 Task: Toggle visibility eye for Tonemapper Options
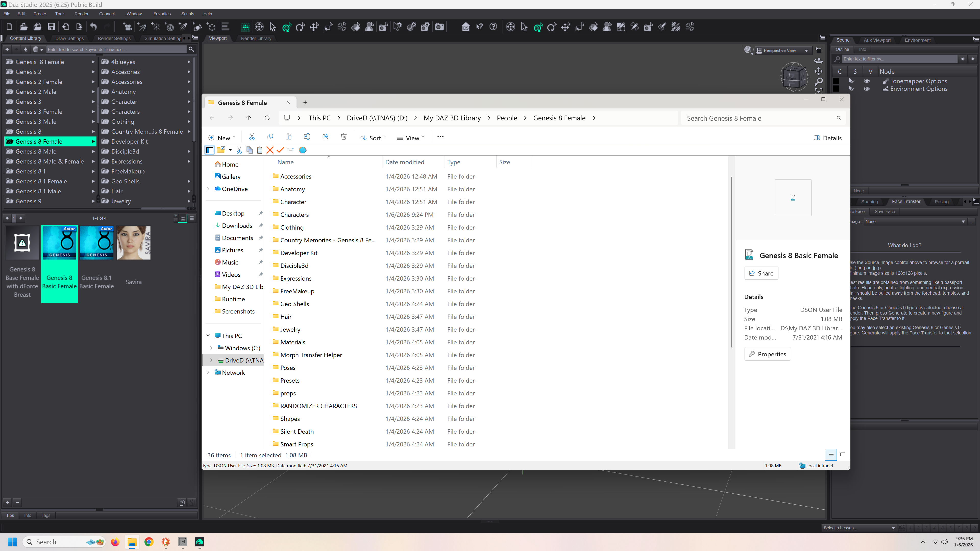coord(867,81)
